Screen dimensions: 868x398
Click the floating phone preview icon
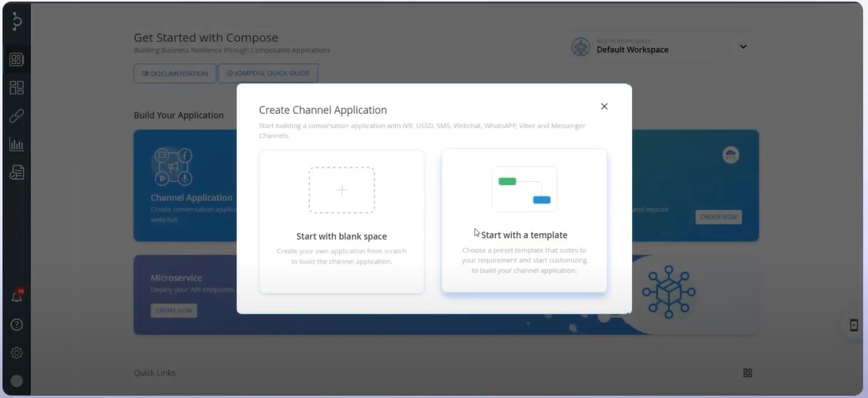click(x=854, y=325)
